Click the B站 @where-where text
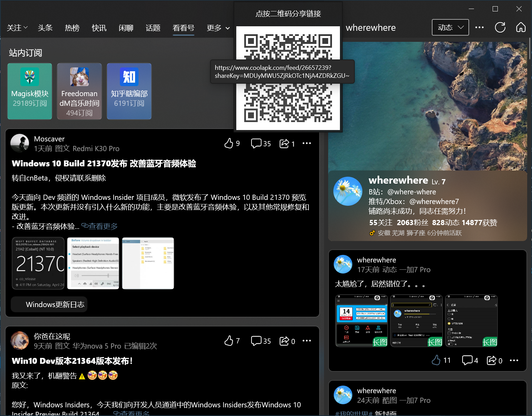The height and width of the screenshot is (416, 532). pos(402,192)
